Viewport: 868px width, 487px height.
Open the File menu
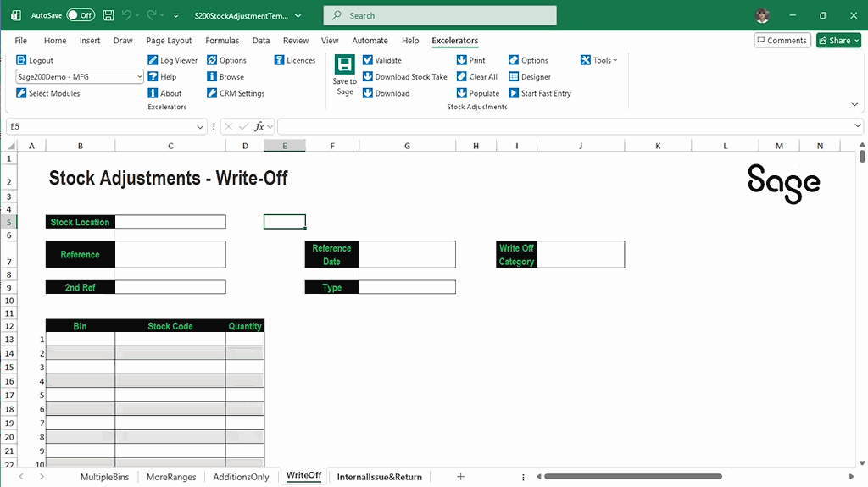point(21,41)
